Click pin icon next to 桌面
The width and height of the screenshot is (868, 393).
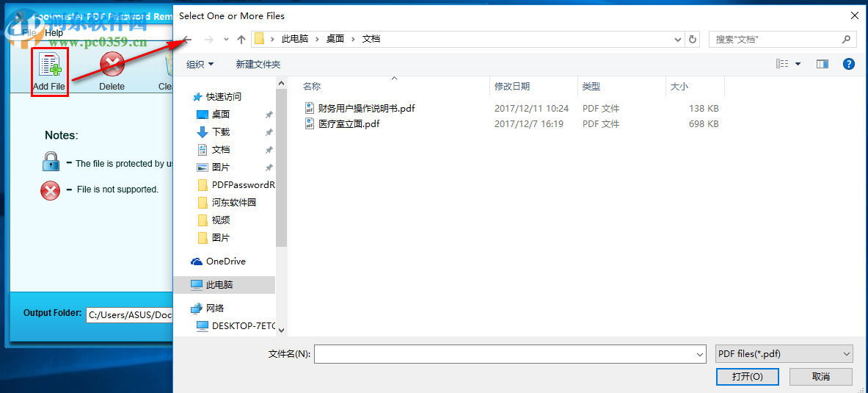pyautogui.click(x=269, y=115)
